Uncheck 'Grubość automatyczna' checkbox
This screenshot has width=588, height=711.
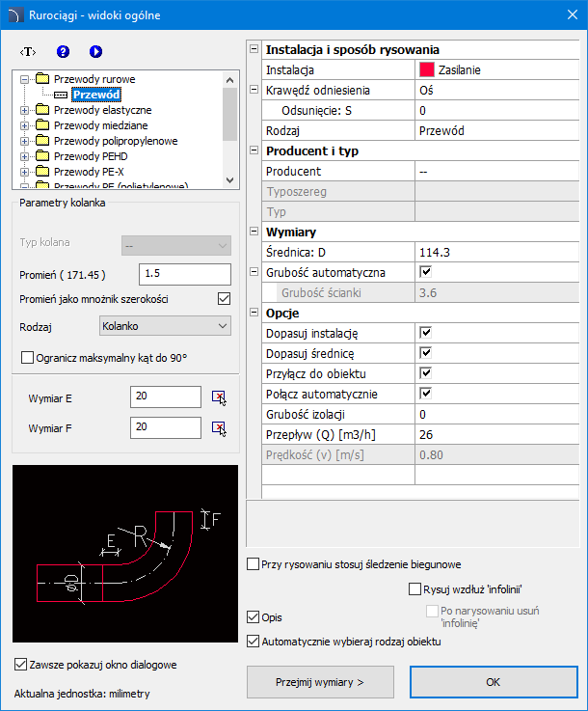[425, 273]
